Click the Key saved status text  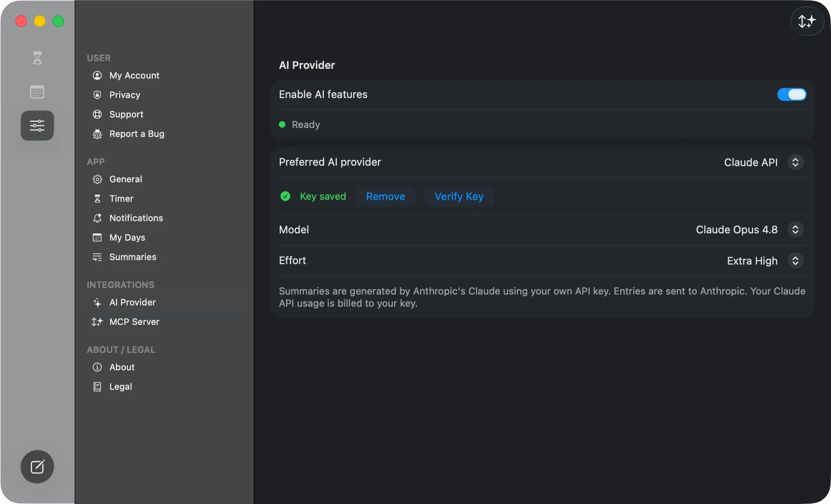pyautogui.click(x=323, y=196)
